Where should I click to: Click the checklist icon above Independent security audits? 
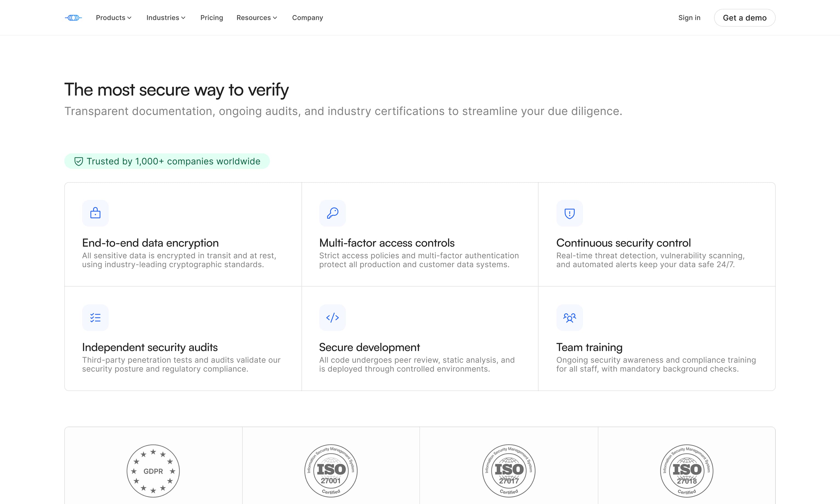95,317
